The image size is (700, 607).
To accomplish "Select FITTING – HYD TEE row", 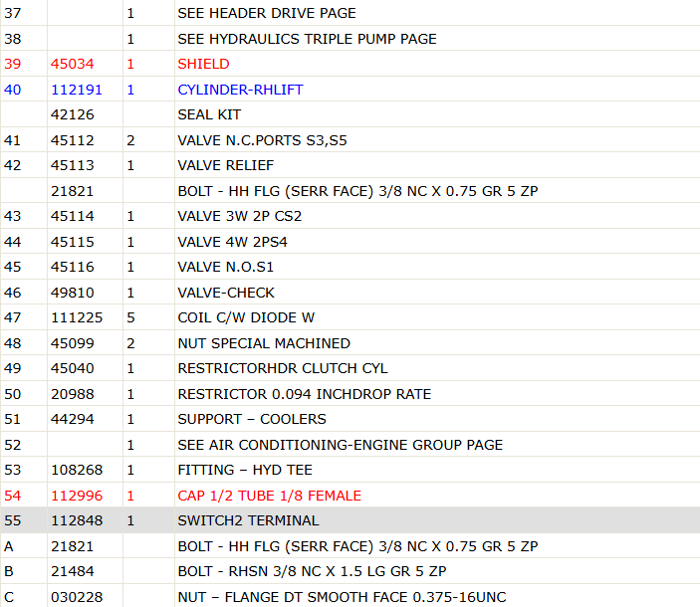I will tap(350, 470).
